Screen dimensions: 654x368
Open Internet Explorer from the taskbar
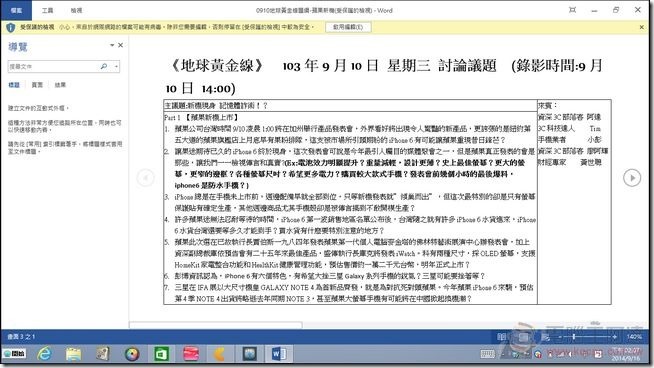tap(44, 354)
